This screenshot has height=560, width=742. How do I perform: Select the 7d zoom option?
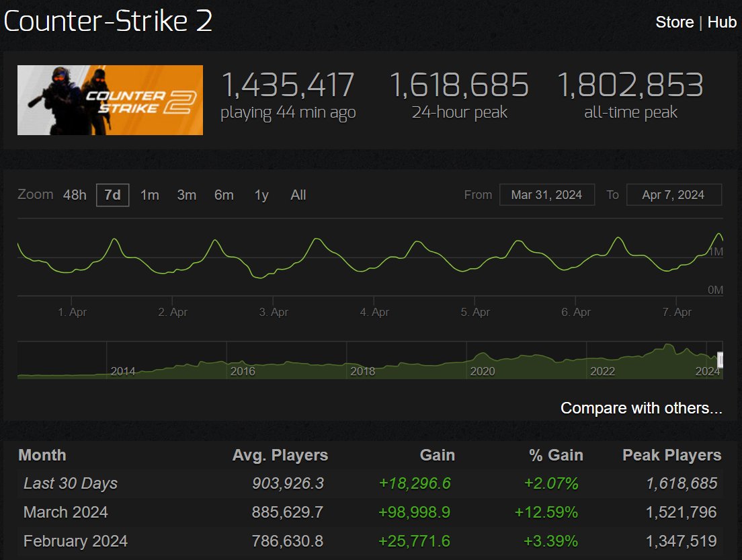coord(113,195)
